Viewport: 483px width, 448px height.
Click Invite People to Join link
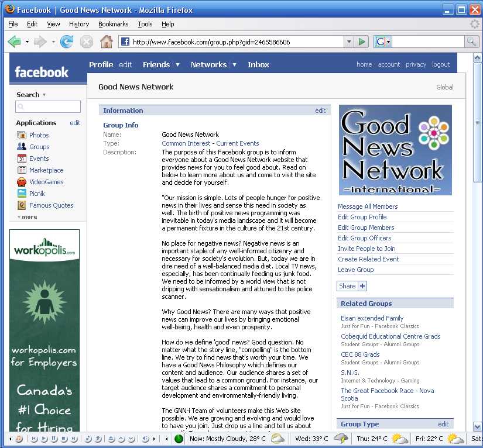pyautogui.click(x=366, y=249)
